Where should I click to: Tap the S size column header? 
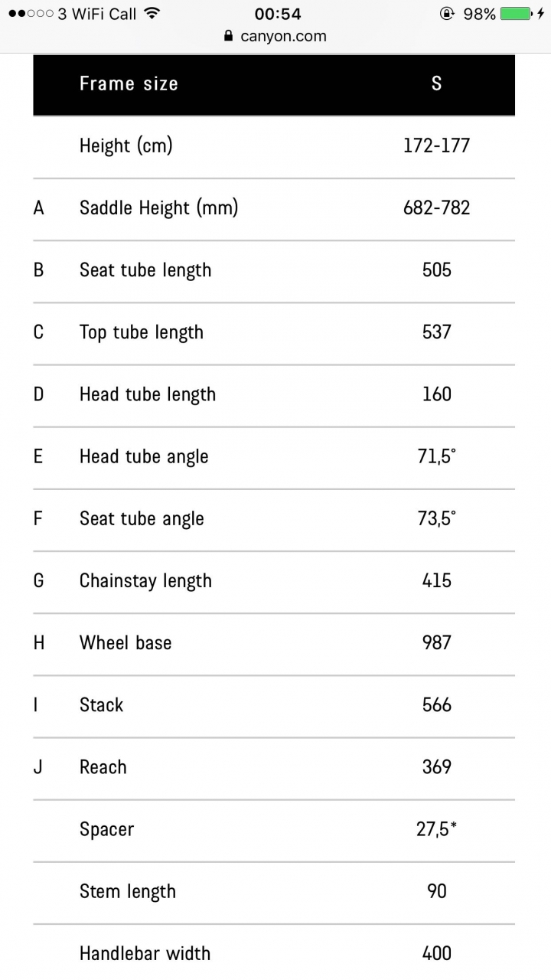(436, 83)
